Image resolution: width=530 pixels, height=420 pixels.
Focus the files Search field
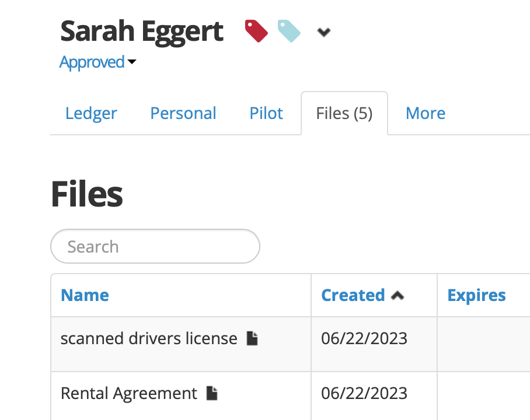[x=155, y=246]
